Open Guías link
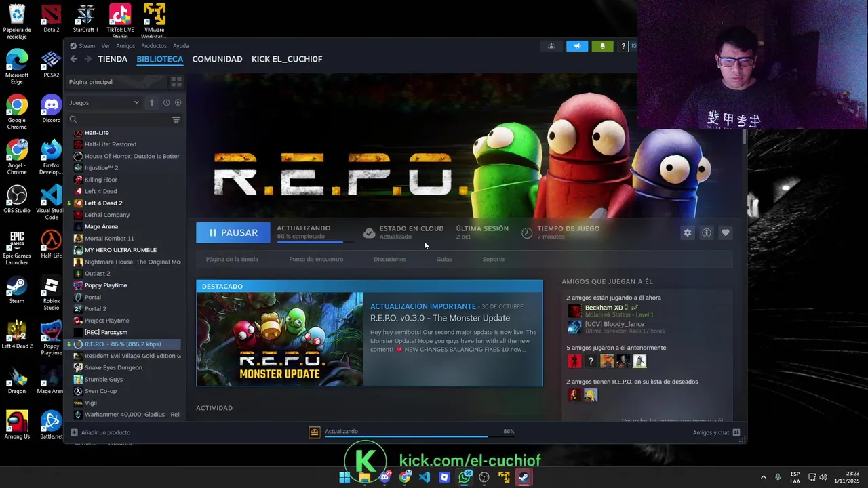Screen dimensions: 868x488 444,259
